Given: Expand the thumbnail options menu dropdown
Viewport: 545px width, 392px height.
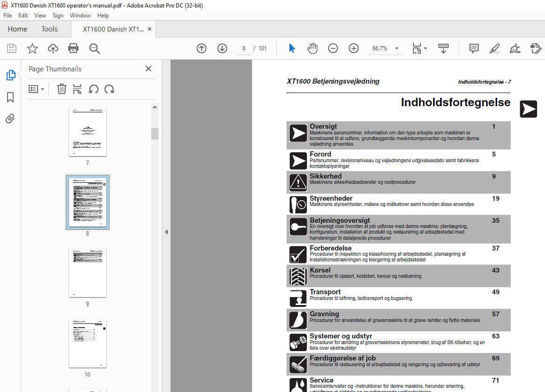Looking at the screenshot, I should 36,89.
